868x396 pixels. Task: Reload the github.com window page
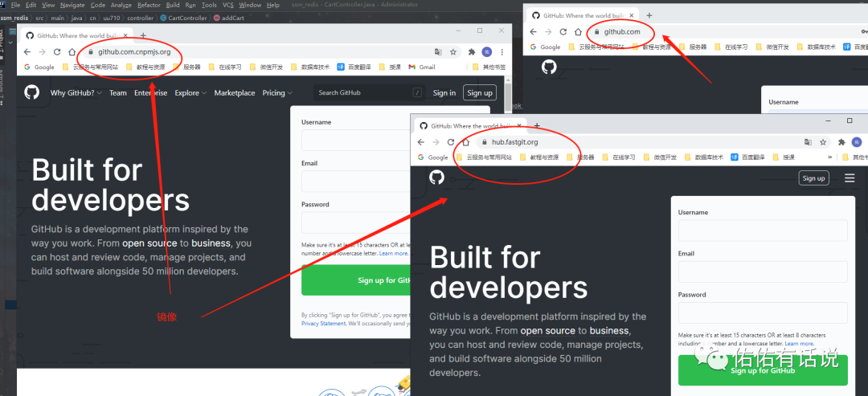pyautogui.click(x=563, y=32)
